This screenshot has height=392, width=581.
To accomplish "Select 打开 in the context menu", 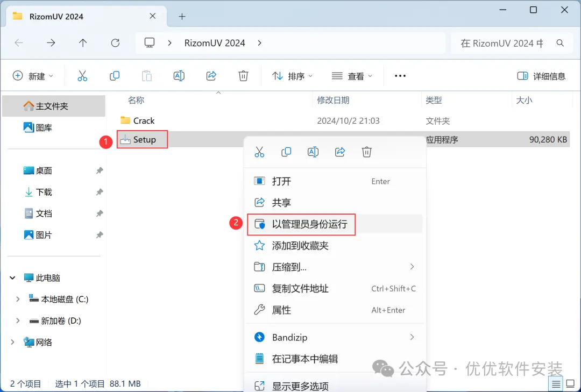I will pyautogui.click(x=335, y=181).
